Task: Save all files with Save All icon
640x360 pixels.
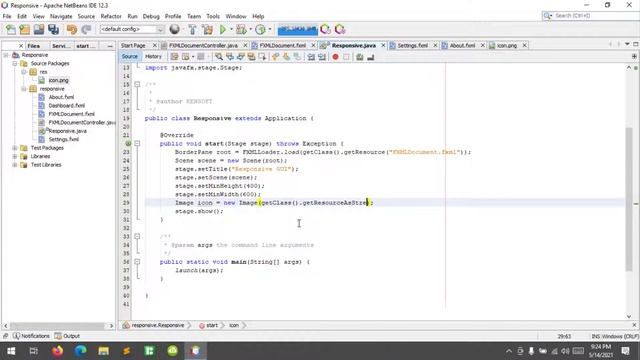Action: [53, 29]
